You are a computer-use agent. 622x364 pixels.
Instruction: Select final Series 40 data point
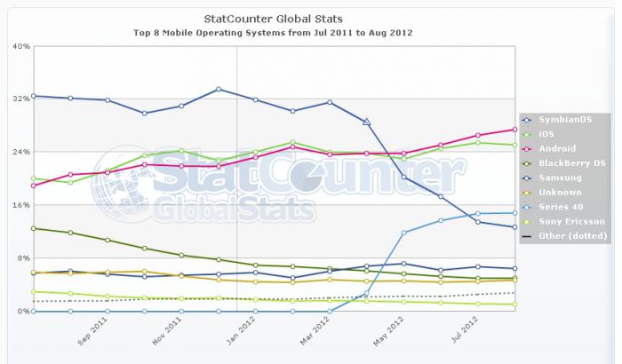coord(514,213)
